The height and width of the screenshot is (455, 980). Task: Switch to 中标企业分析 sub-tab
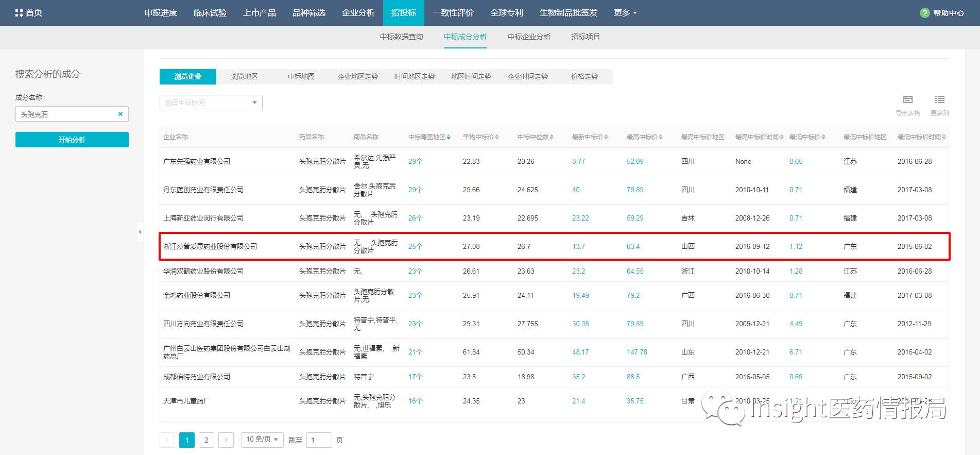click(x=529, y=37)
